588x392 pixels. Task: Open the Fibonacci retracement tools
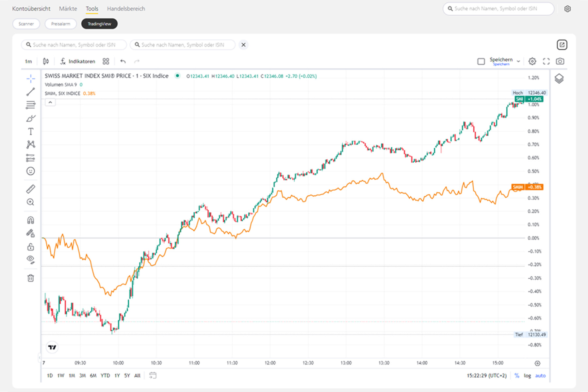coord(31,105)
